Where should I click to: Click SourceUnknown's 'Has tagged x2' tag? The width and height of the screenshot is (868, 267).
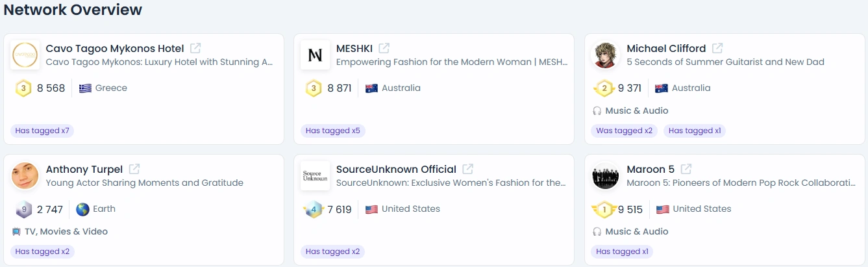tap(333, 251)
